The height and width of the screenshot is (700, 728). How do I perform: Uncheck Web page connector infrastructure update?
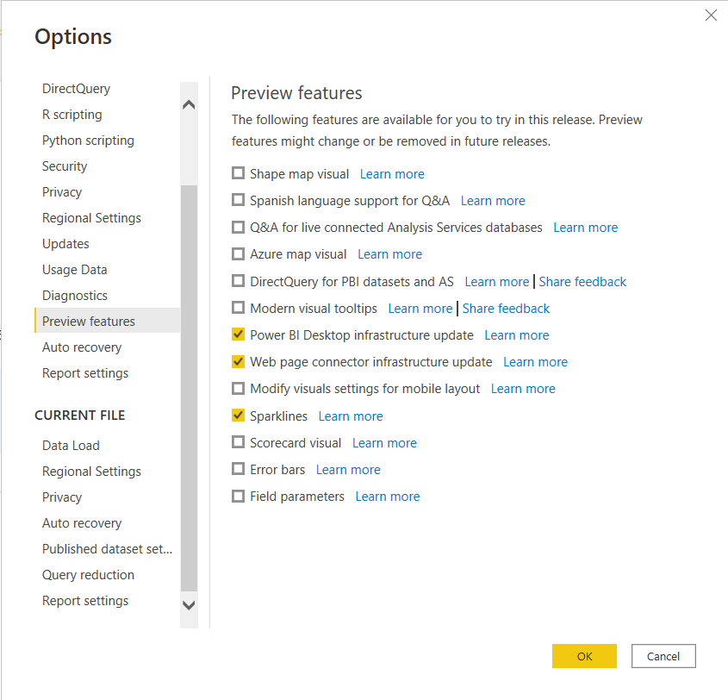point(238,361)
